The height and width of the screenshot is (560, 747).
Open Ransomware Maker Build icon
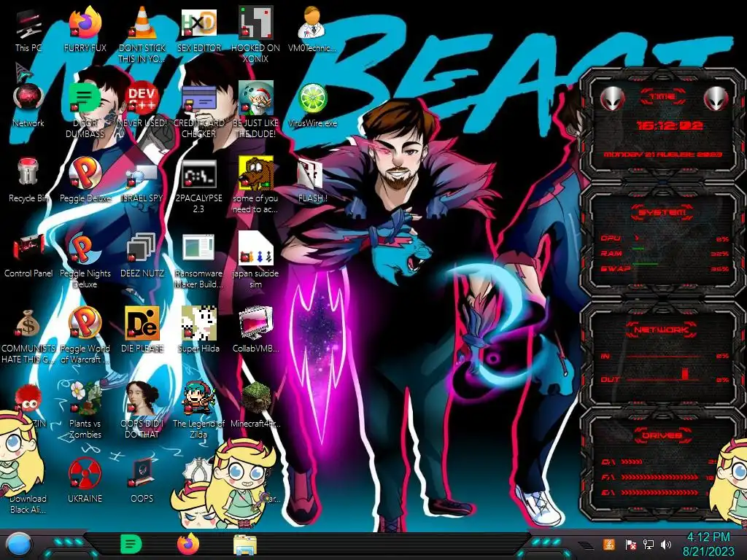coord(198,260)
